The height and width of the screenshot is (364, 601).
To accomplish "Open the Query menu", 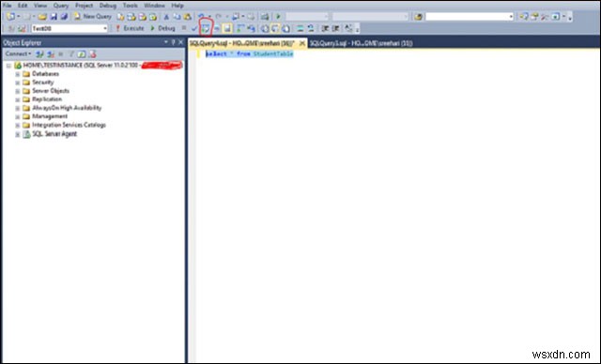I will pos(60,6).
